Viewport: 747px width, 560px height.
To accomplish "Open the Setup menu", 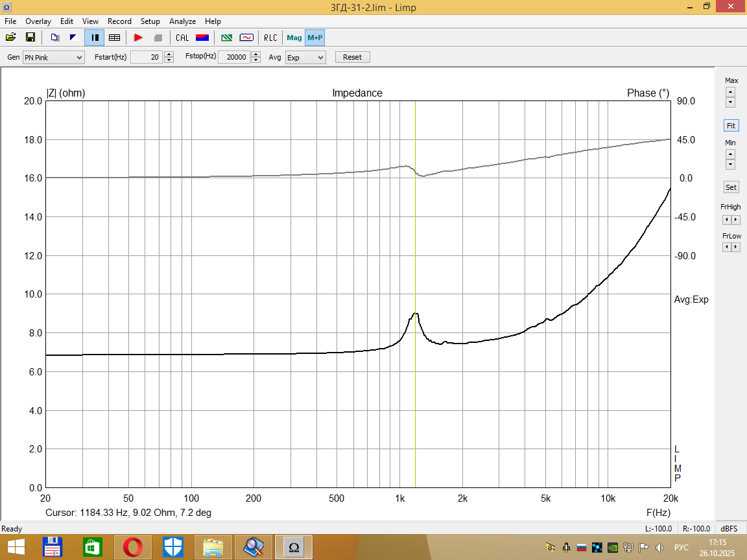I will click(150, 21).
